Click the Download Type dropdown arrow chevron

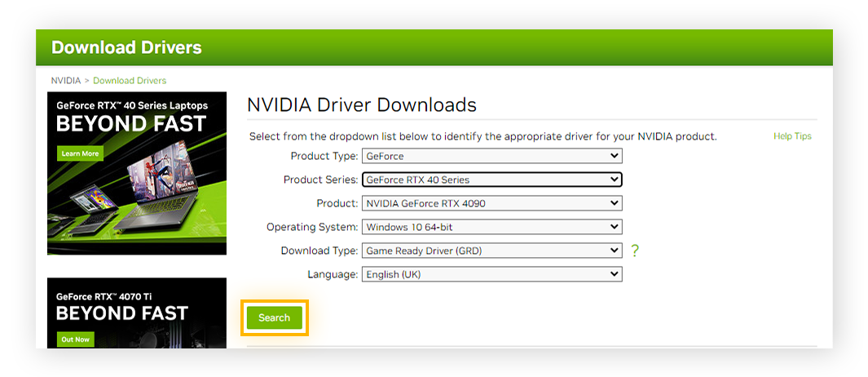point(614,251)
